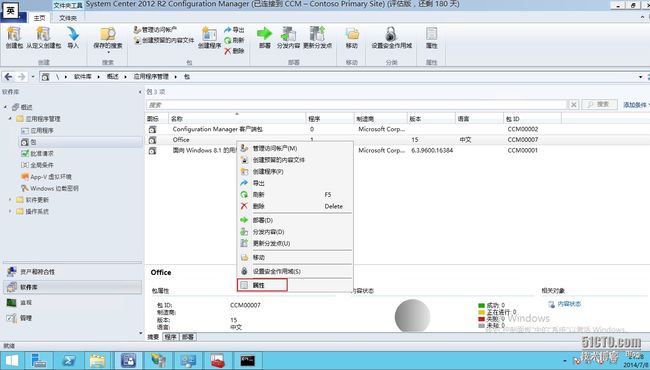Screen dimensions: 650x370
Task: Collapse the 软件库 navigation pane arrow
Action: 140,92
